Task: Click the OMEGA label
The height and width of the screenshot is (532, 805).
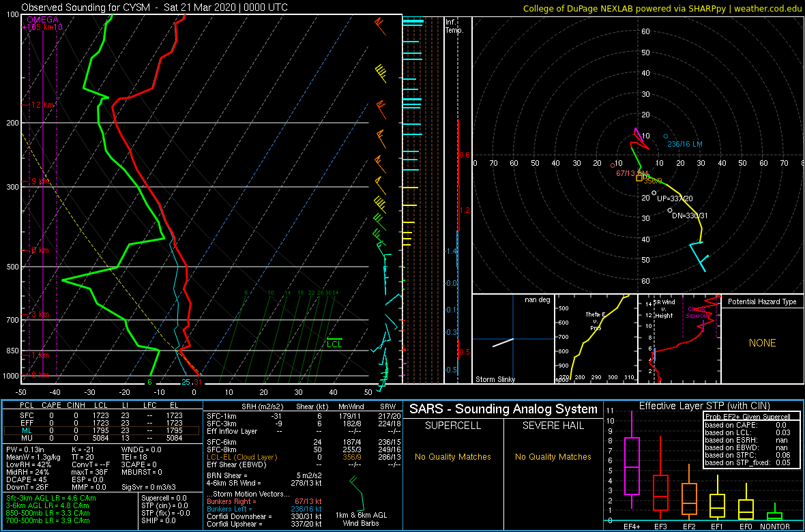Action: click(x=42, y=20)
